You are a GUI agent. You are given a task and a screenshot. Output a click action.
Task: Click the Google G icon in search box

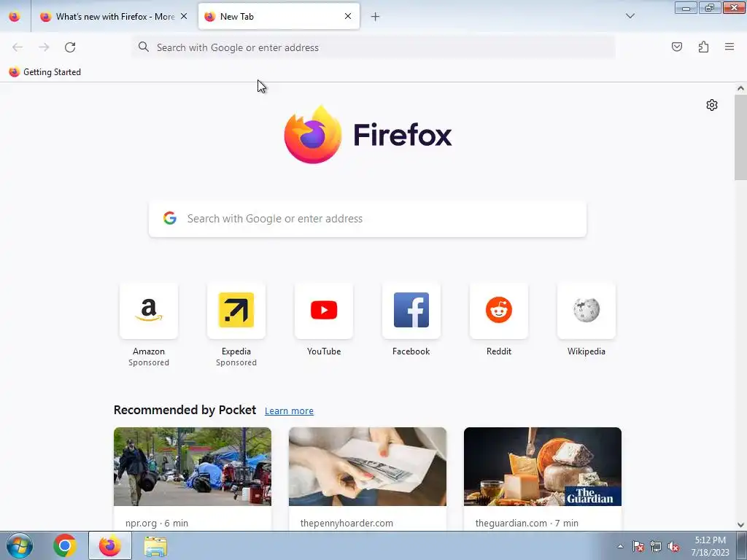click(x=170, y=218)
